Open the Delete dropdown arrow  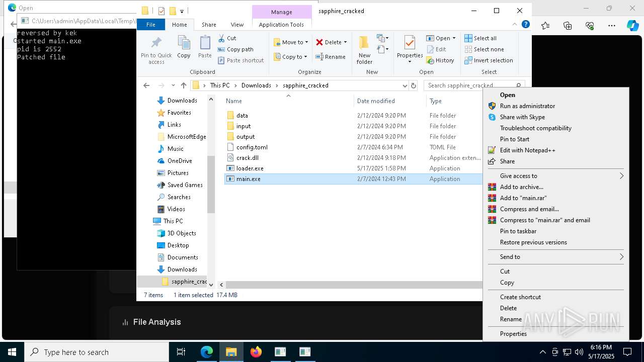(x=345, y=42)
